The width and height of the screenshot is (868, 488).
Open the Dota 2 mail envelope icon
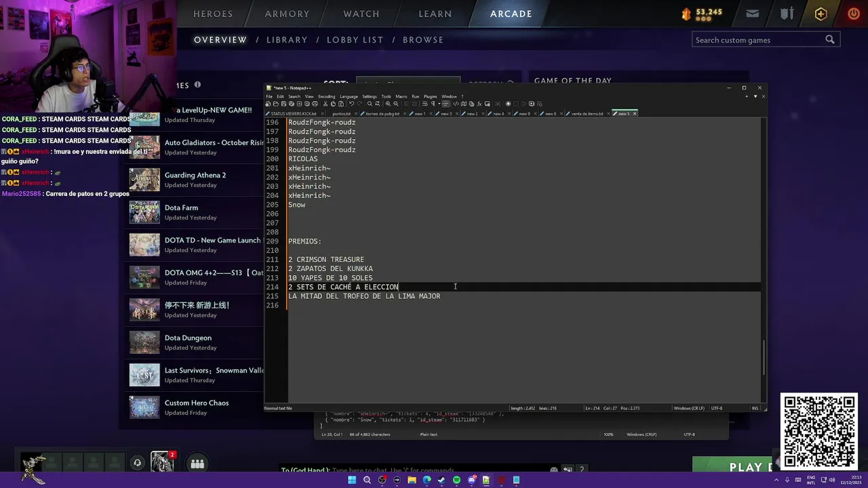click(x=752, y=14)
